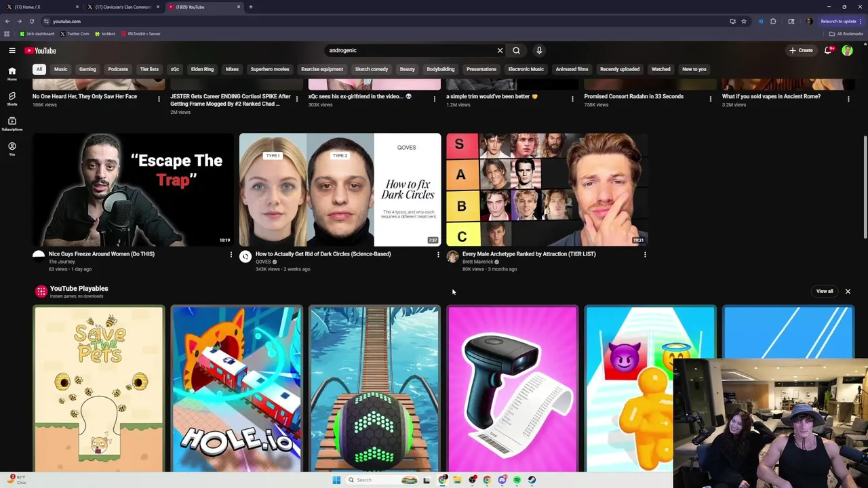The image size is (868, 488).
Task: Click the Brett Maverick channel avatar
Action: click(452, 257)
